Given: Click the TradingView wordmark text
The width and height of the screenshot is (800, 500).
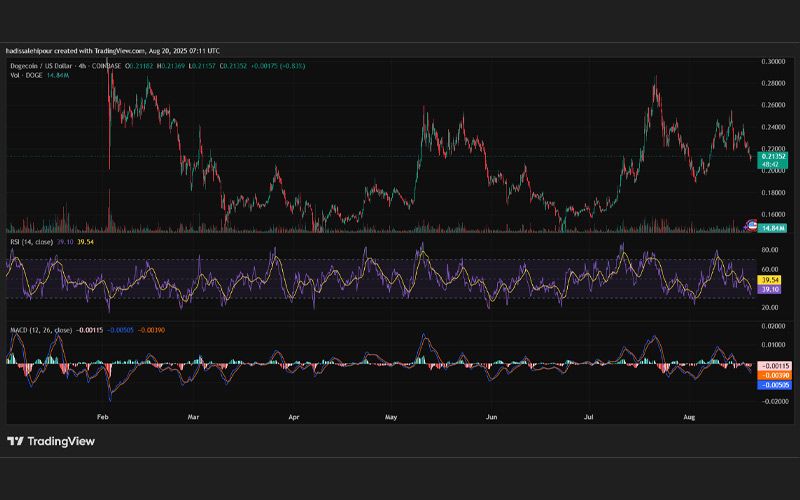Looking at the screenshot, I should 61,441.
